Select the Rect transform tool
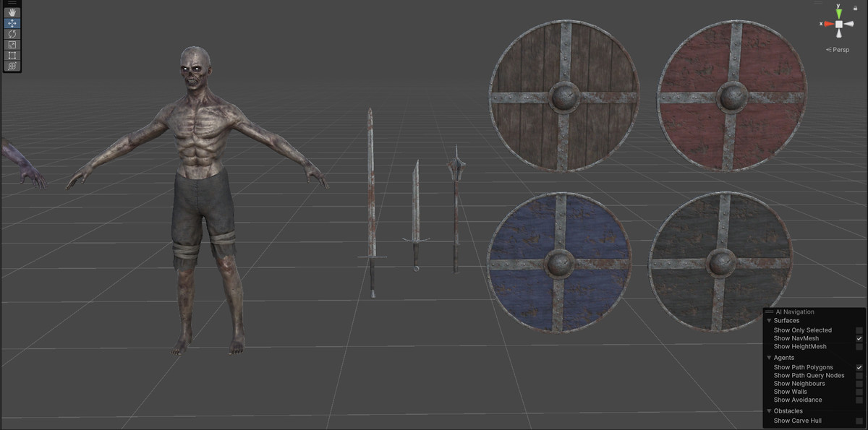This screenshot has width=868, height=430. pos(12,55)
